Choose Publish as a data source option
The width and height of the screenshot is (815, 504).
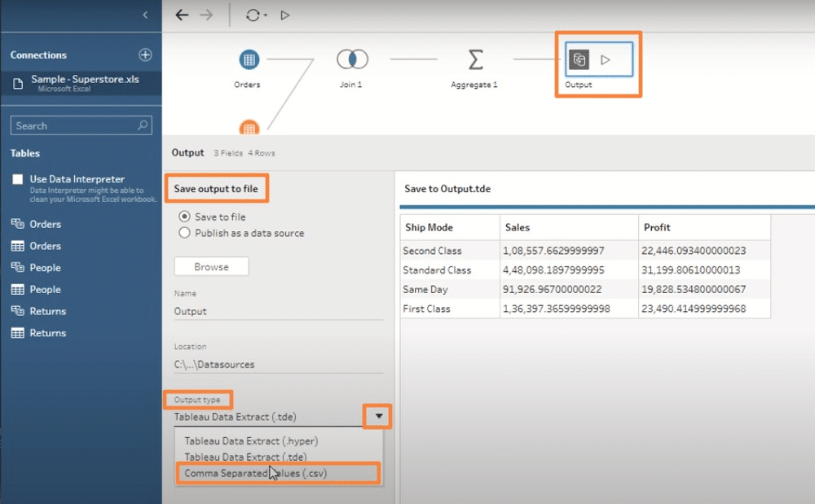pos(184,233)
